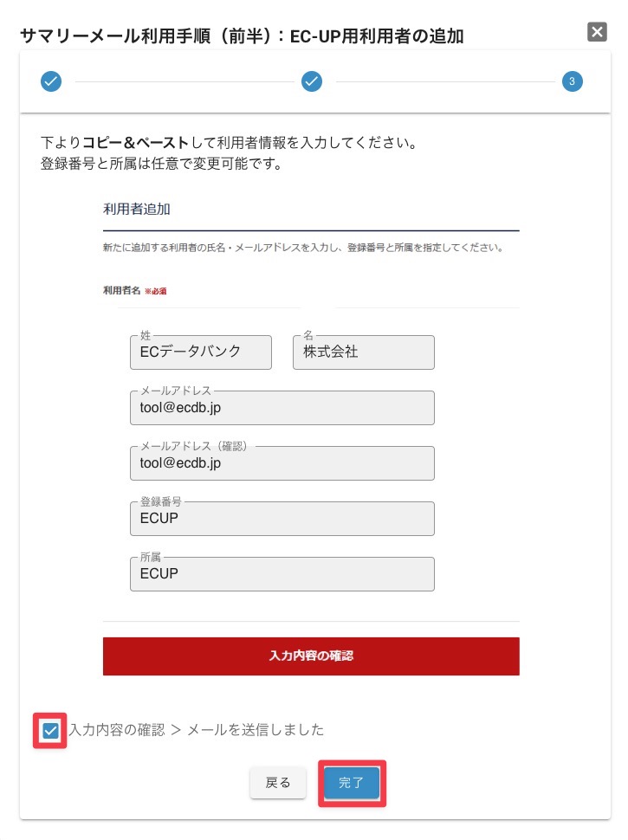Click the サマリーメール利用手順 dialog title

tap(242, 36)
